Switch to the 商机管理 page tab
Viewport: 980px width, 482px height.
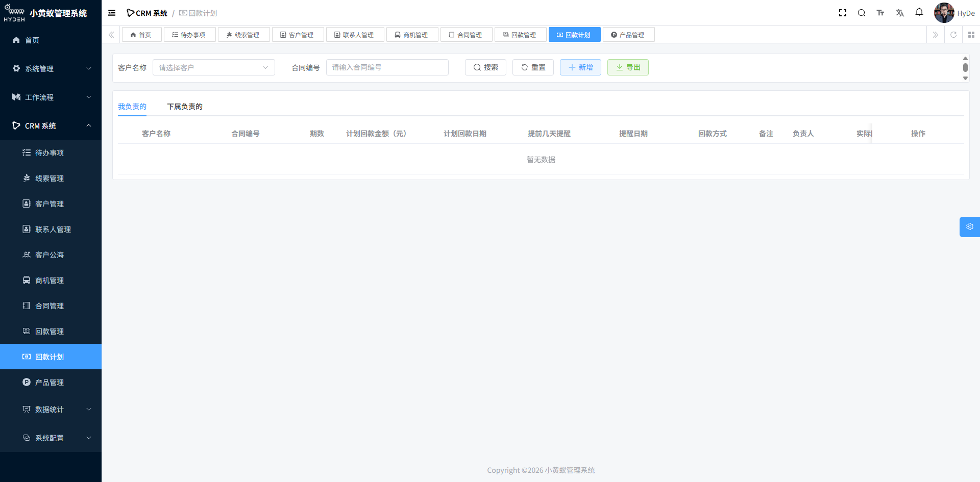pos(412,35)
